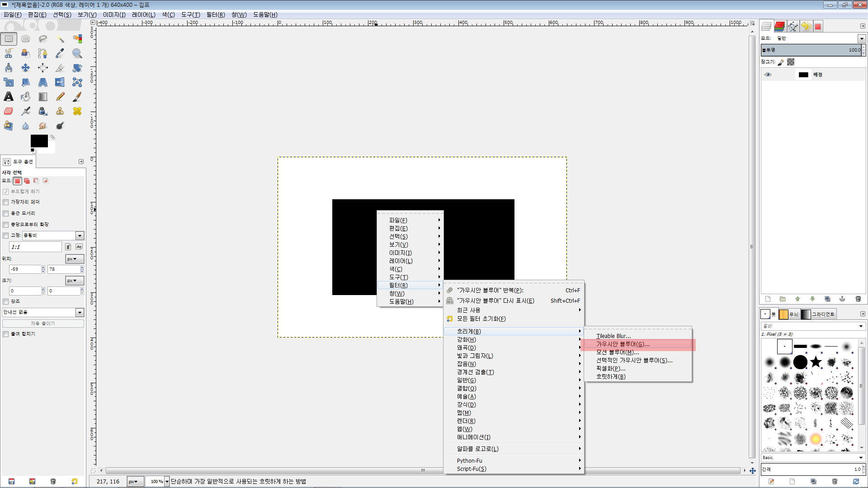Choose 가우시안 블루어(G)... menu entry

click(x=637, y=344)
